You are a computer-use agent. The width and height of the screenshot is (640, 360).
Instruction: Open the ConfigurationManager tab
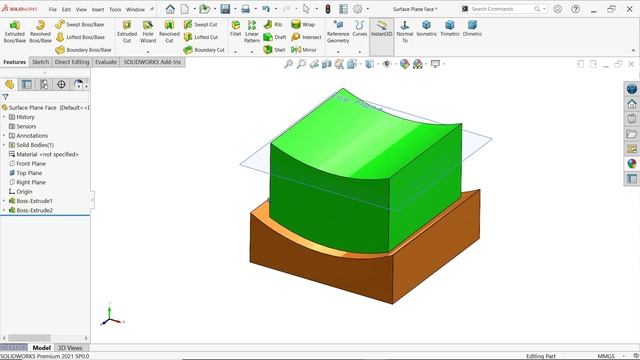44,84
